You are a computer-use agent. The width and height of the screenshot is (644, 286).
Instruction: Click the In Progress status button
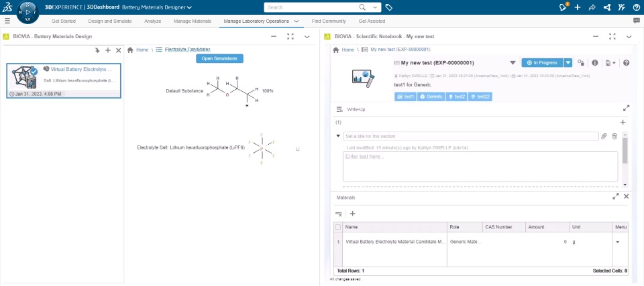(x=543, y=63)
